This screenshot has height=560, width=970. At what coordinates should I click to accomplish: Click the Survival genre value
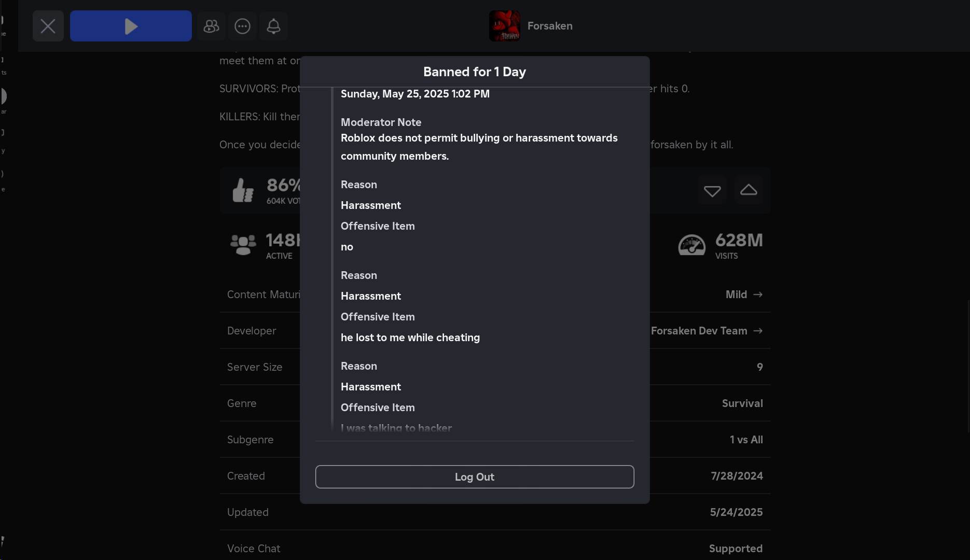[742, 403]
